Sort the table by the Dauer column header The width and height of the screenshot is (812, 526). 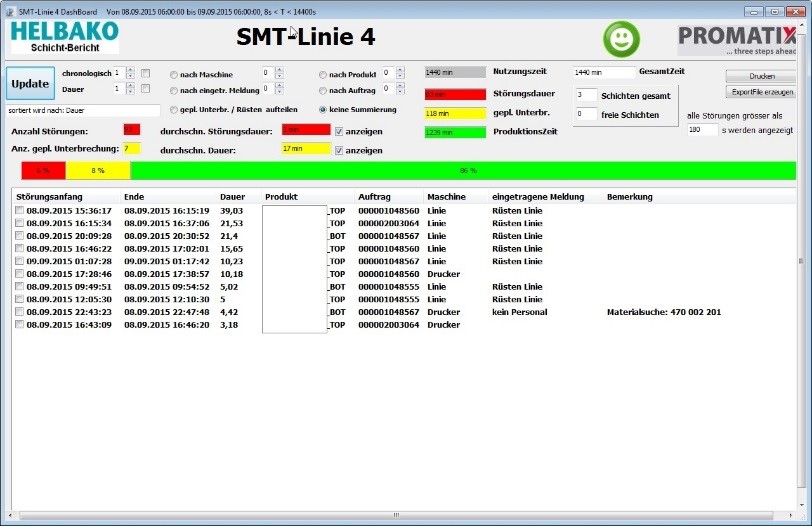pyautogui.click(x=231, y=197)
